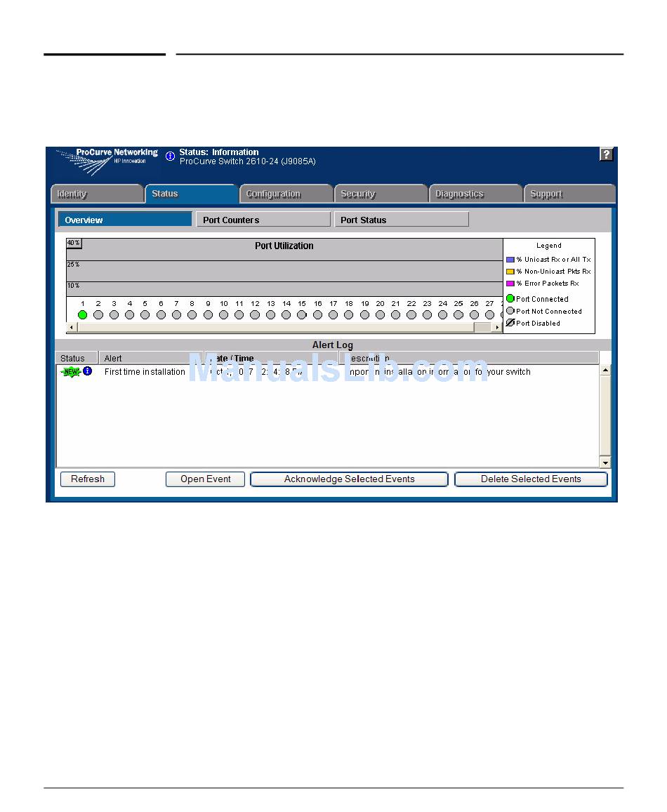Click the port 9 status circle

(x=209, y=314)
